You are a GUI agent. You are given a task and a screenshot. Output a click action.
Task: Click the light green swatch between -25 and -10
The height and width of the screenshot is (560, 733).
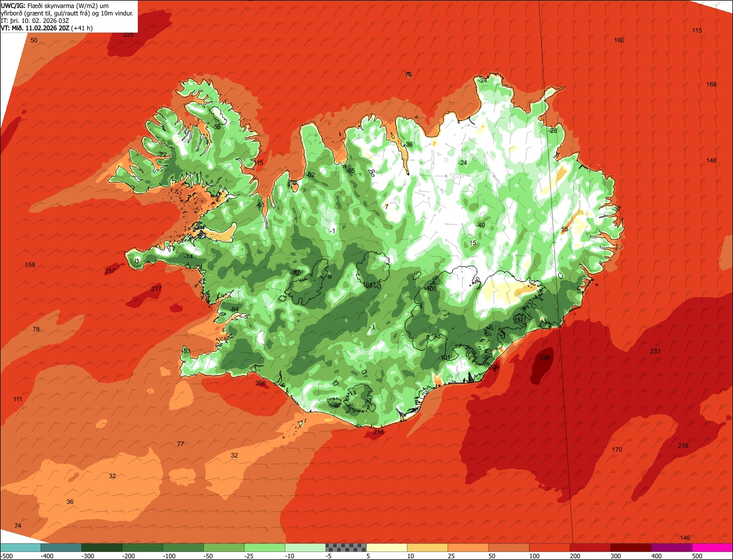click(x=264, y=547)
